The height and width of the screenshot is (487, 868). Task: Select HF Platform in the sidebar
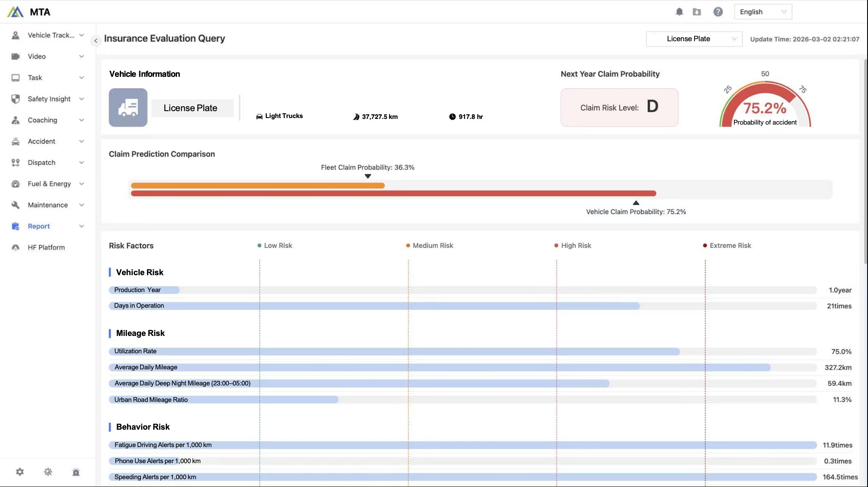(46, 247)
